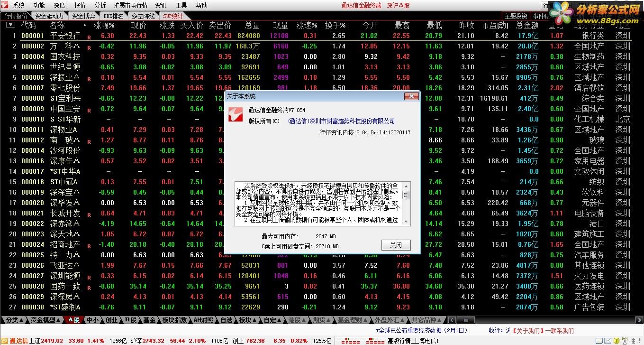Open the 【关于我们】 link in the ticker

(x=528, y=330)
